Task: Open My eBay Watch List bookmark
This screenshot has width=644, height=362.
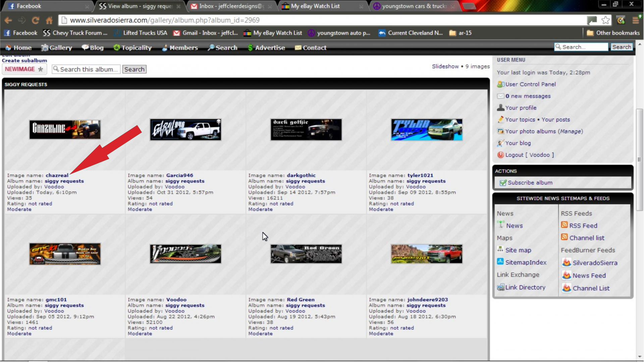Action: [x=273, y=33]
